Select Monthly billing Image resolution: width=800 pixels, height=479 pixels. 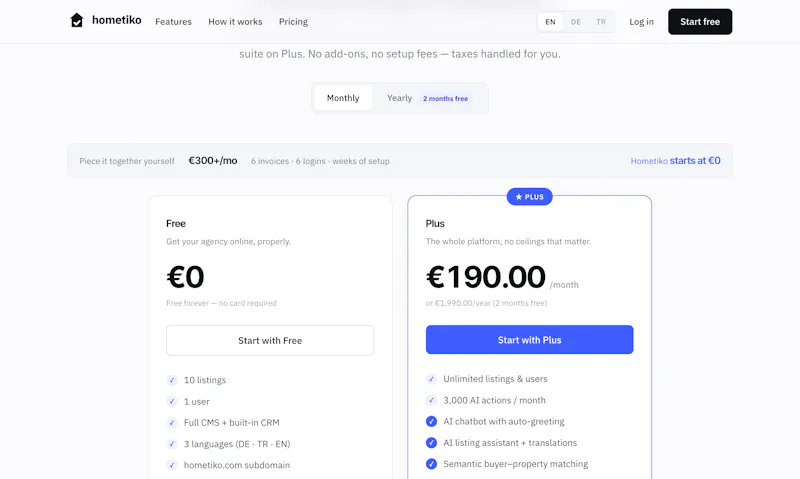(x=343, y=98)
